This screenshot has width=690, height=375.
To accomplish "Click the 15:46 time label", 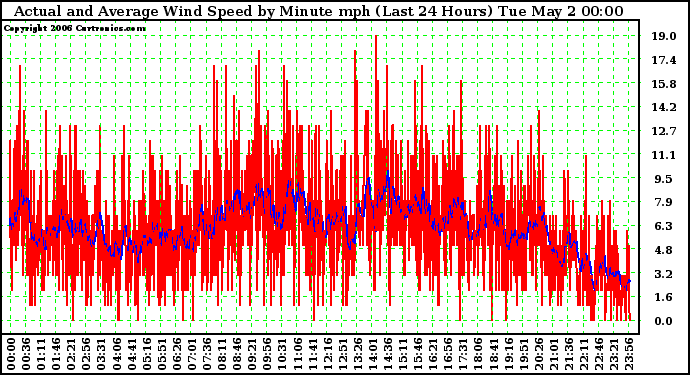I will (418, 354).
